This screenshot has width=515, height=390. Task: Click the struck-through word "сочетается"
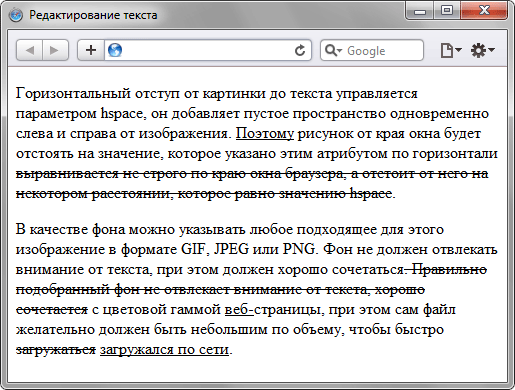pyautogui.click(x=52, y=310)
